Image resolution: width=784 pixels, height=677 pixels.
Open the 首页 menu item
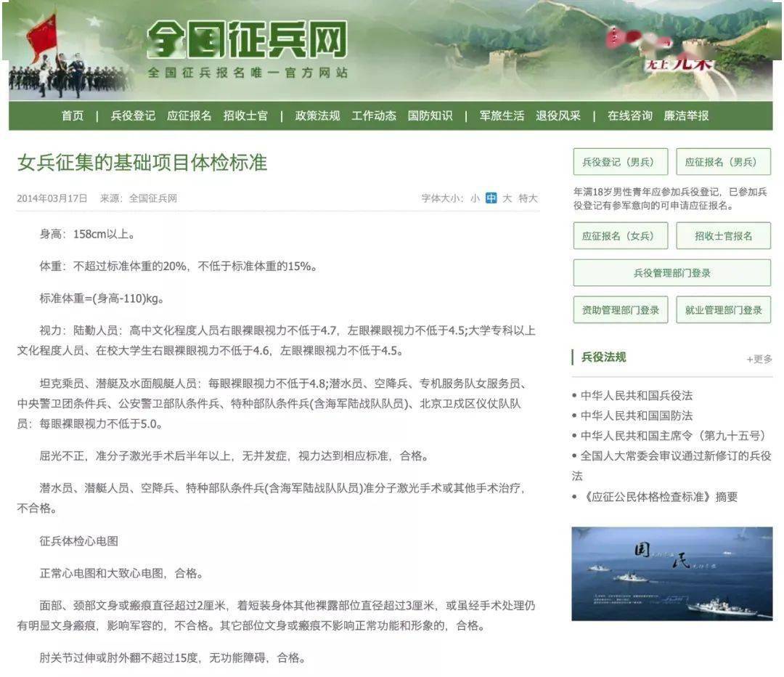click(x=72, y=115)
